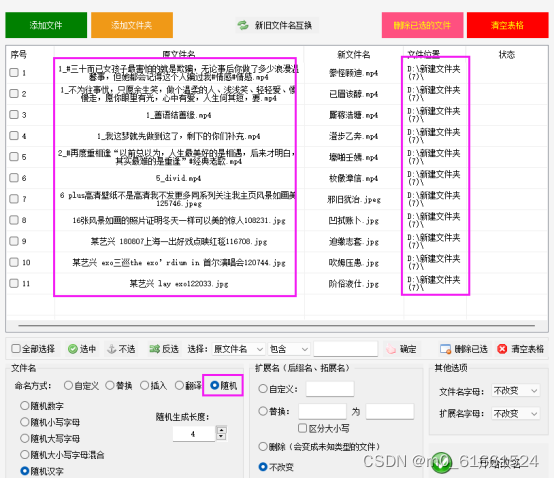Click the random length value field
Viewport: 554px width, 479px height.
pyautogui.click(x=194, y=434)
